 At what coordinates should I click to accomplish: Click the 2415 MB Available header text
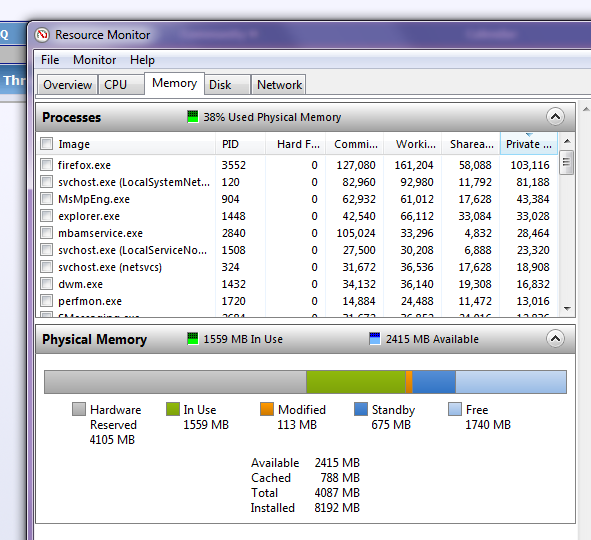432,339
